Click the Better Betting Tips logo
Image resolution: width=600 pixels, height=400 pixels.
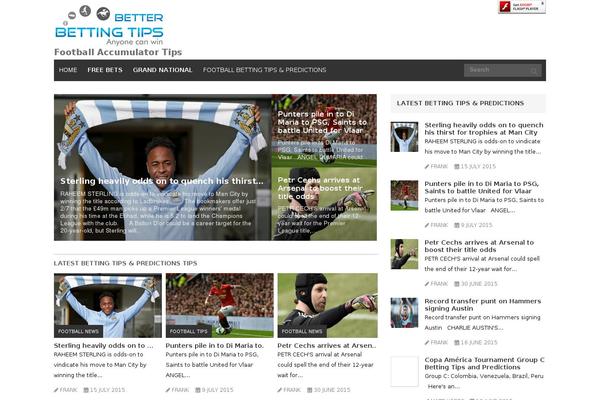pyautogui.click(x=109, y=26)
